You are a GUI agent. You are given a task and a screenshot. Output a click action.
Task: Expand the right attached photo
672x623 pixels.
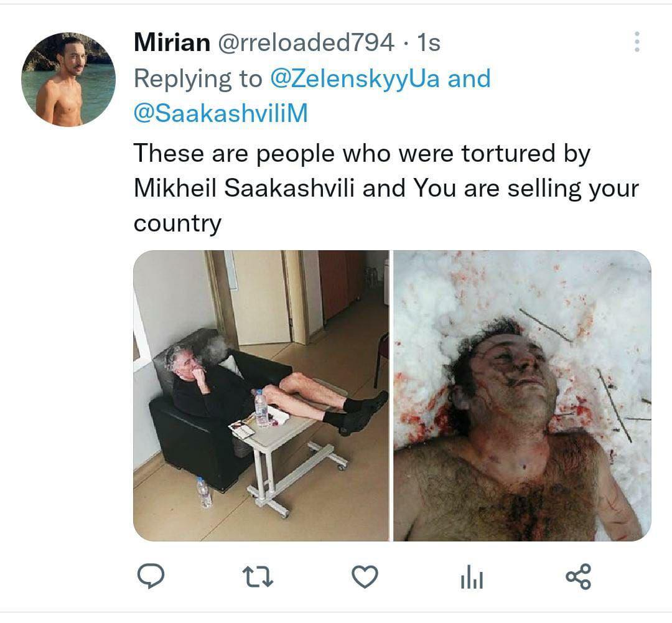(522, 395)
